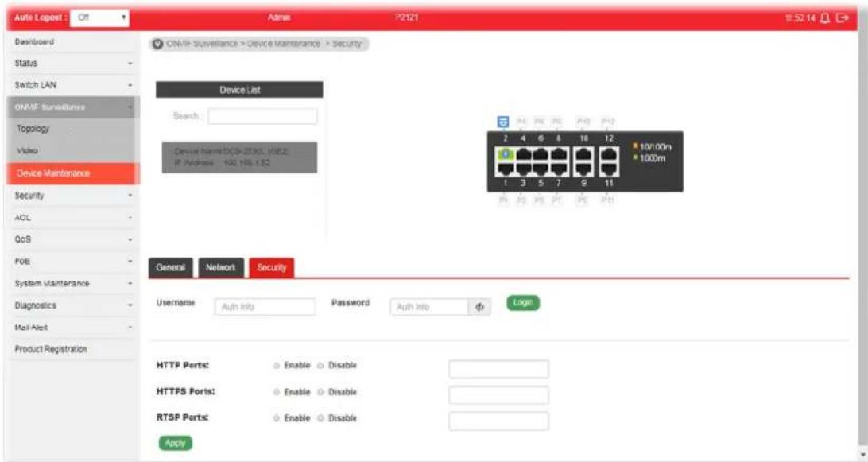Viewport: 868px width, 462px height.
Task: Select switch port 7 on the panel
Action: pyautogui.click(x=559, y=169)
